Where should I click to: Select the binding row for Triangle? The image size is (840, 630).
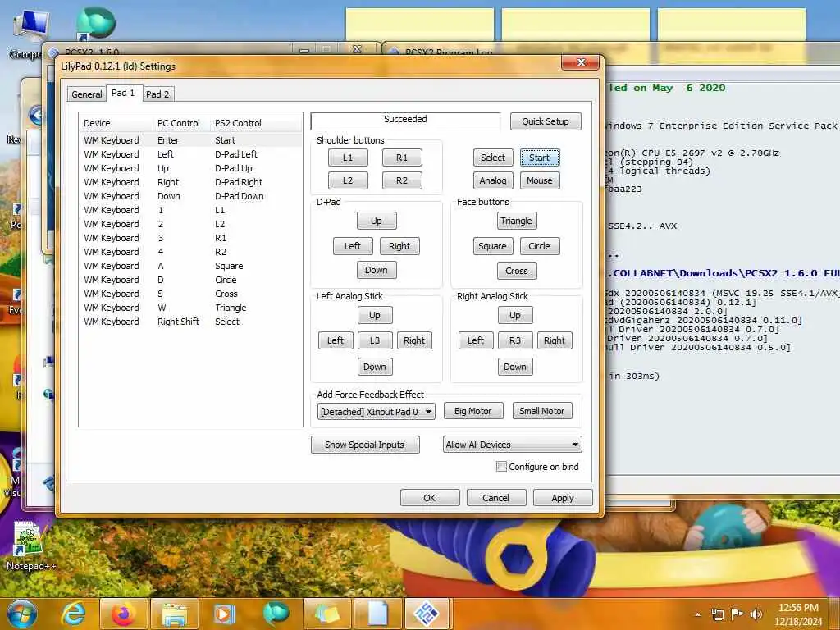190,308
